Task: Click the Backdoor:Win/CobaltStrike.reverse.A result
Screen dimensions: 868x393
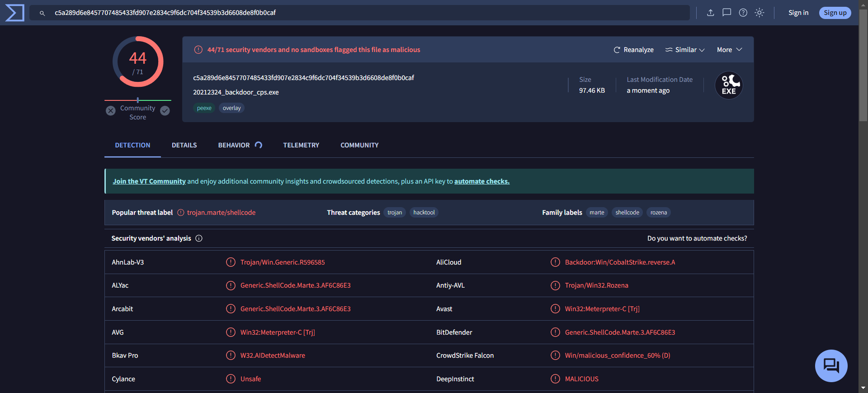Action: [x=620, y=262]
